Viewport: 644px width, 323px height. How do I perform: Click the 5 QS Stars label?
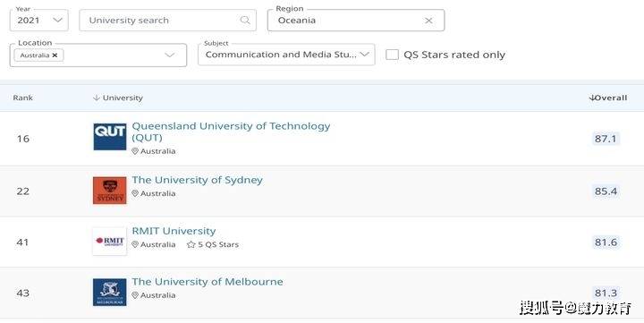[x=218, y=244]
